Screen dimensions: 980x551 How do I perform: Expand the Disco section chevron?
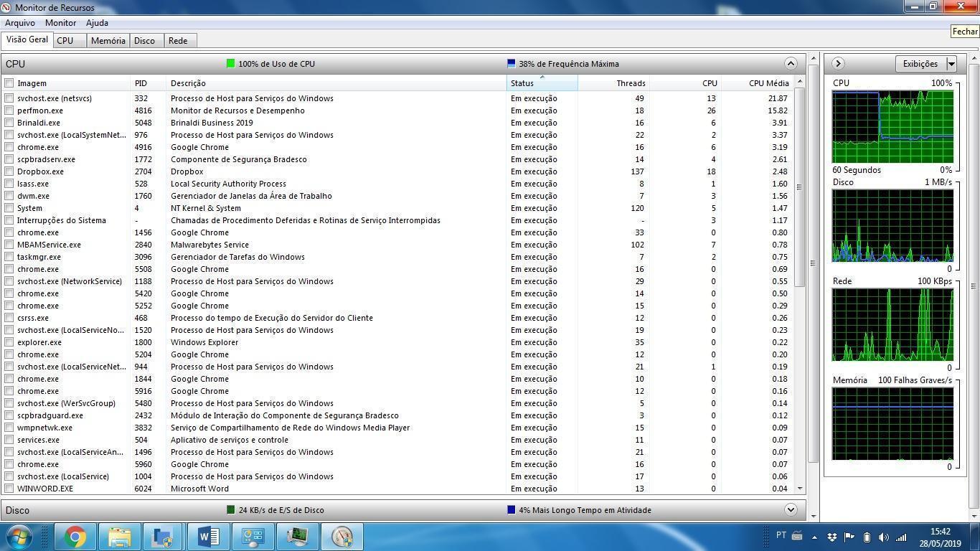coord(791,509)
